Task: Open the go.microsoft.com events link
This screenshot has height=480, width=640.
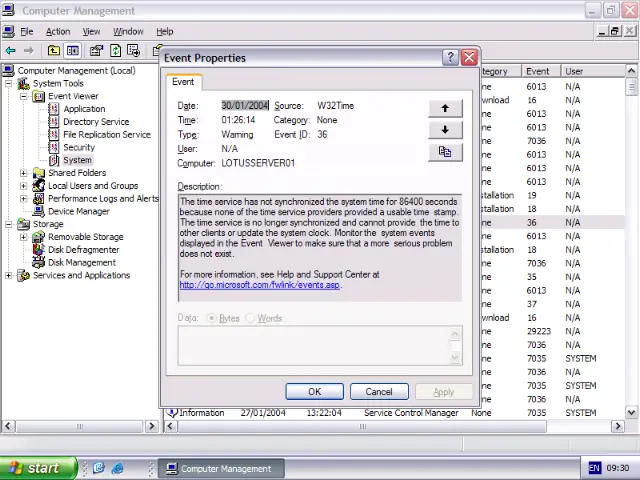Action: pos(260,285)
